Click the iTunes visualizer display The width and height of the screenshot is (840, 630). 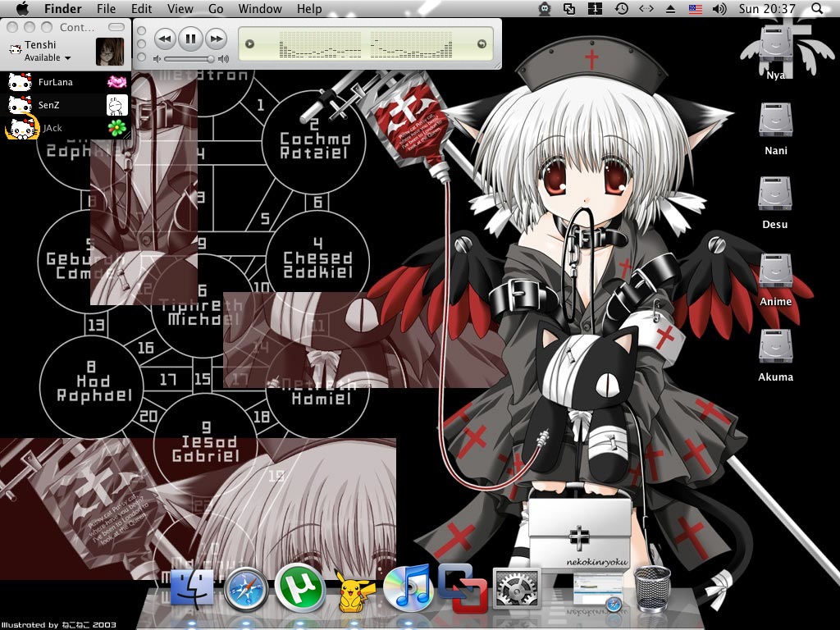point(365,44)
